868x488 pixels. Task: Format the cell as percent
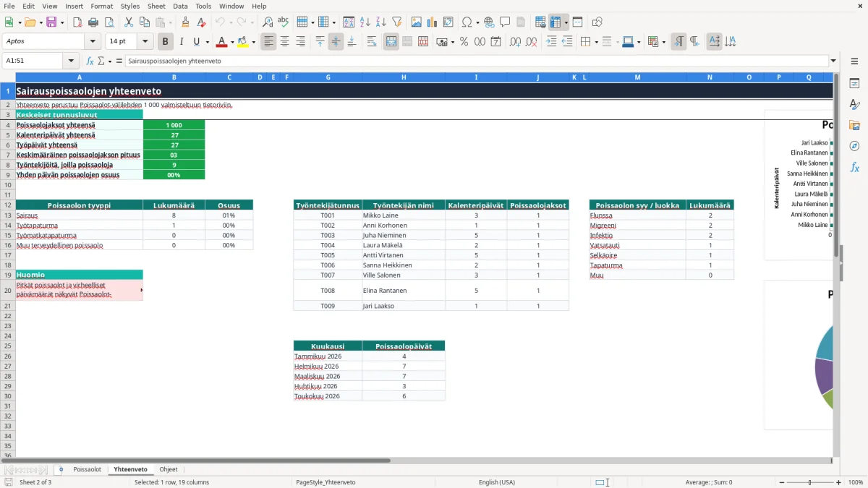pyautogui.click(x=464, y=41)
